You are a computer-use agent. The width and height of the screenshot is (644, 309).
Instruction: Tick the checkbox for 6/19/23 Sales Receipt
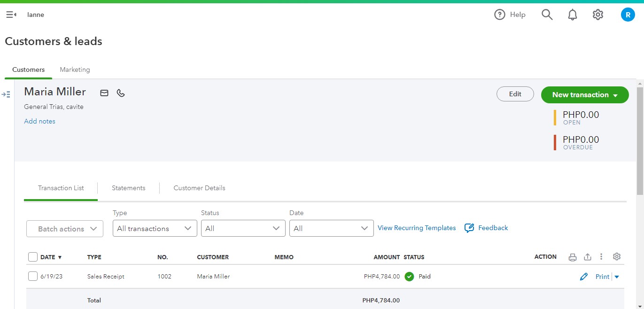pyautogui.click(x=33, y=277)
